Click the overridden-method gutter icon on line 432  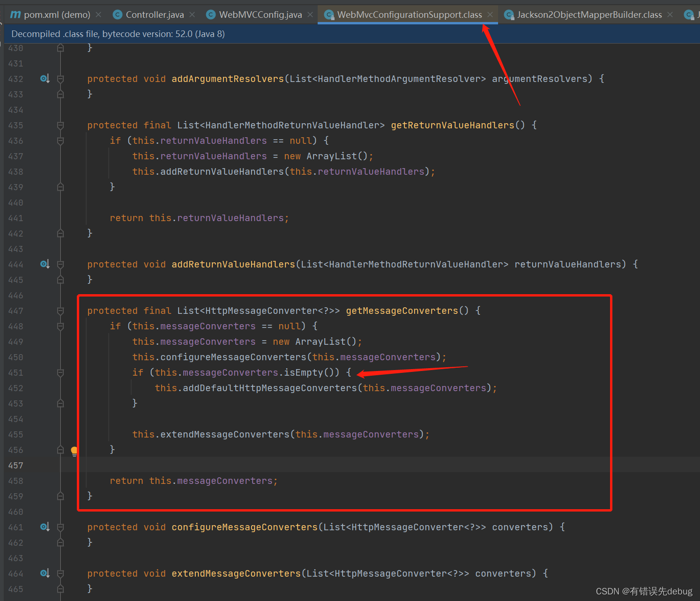tap(45, 79)
